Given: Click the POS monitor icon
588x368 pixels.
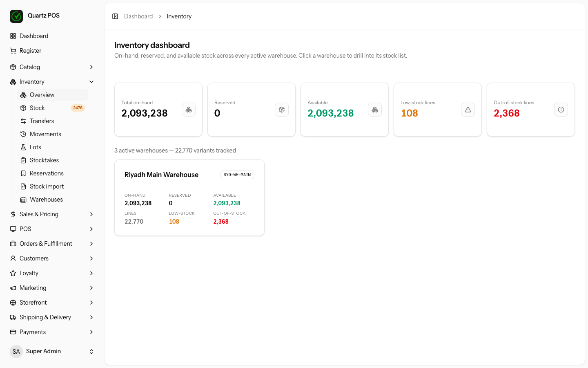Looking at the screenshot, I should tap(13, 229).
